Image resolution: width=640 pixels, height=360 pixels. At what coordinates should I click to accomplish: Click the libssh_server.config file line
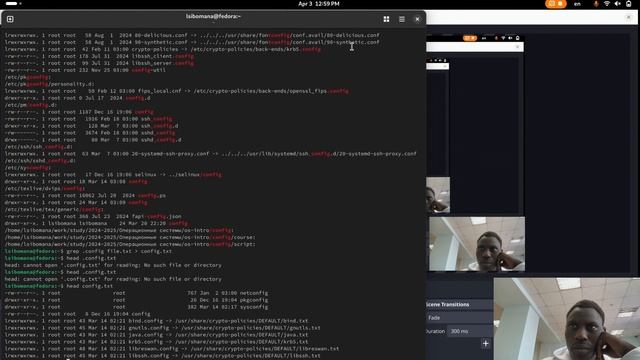(x=99, y=63)
